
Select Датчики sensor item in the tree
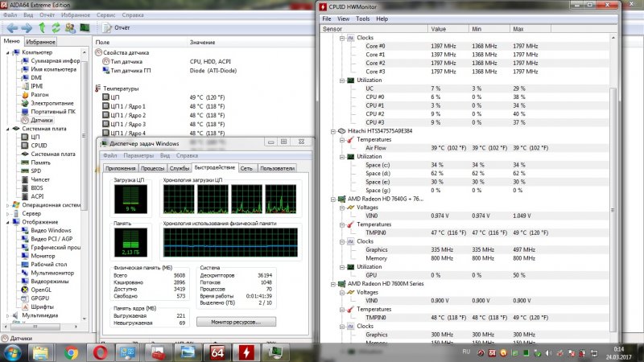click(x=41, y=120)
